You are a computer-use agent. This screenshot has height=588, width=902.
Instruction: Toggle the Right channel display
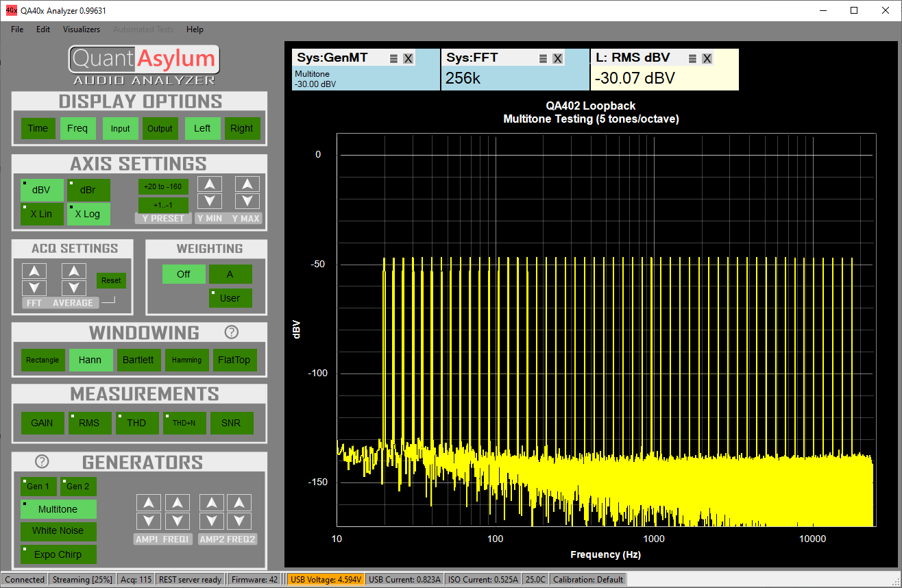coord(241,128)
